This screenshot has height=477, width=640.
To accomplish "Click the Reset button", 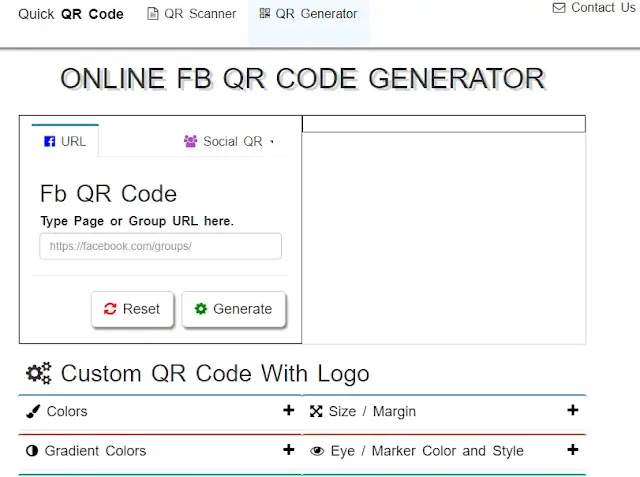I will (x=133, y=309).
